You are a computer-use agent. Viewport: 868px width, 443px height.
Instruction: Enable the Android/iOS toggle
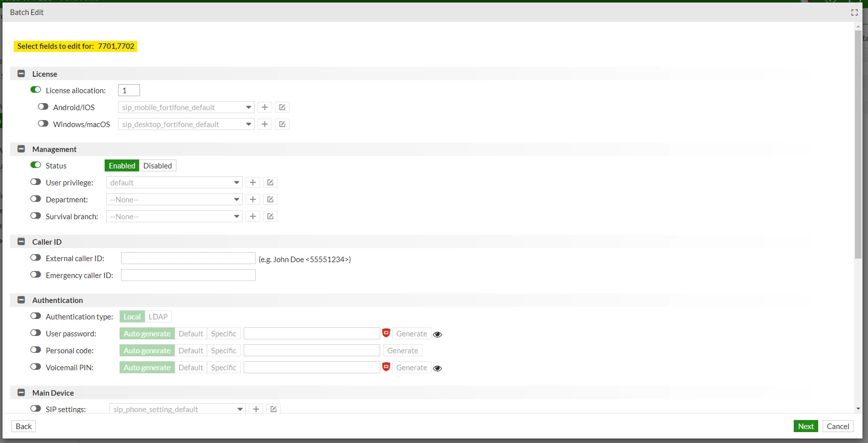pos(43,107)
